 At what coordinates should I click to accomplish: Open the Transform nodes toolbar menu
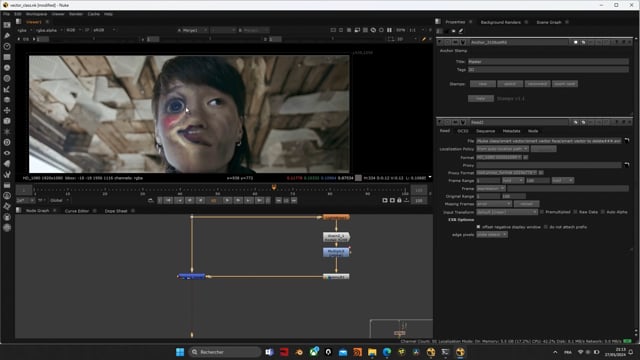coord(7,110)
